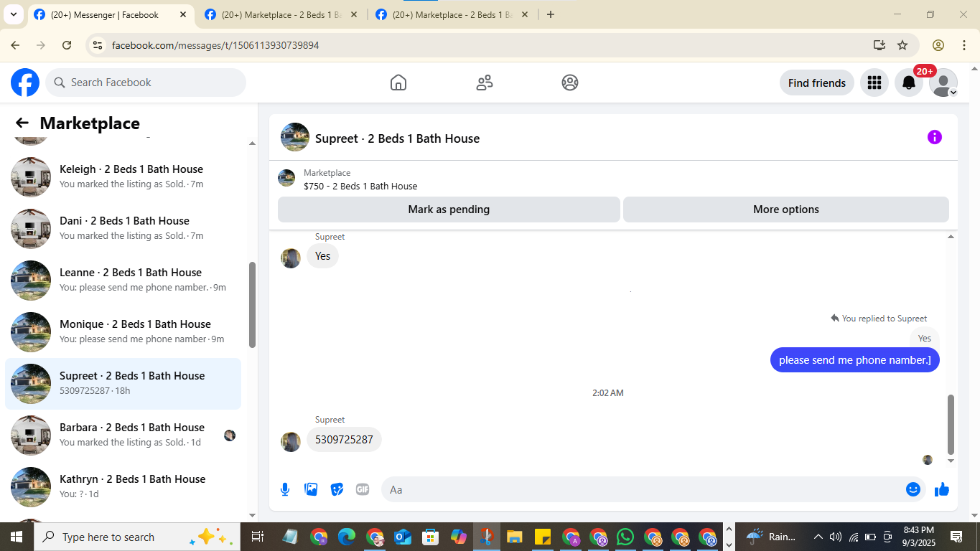Click the install app icon in address bar

click(879, 45)
